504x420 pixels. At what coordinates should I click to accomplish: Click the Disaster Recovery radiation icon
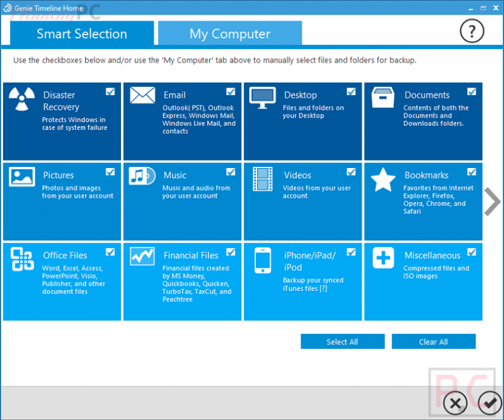point(22,98)
